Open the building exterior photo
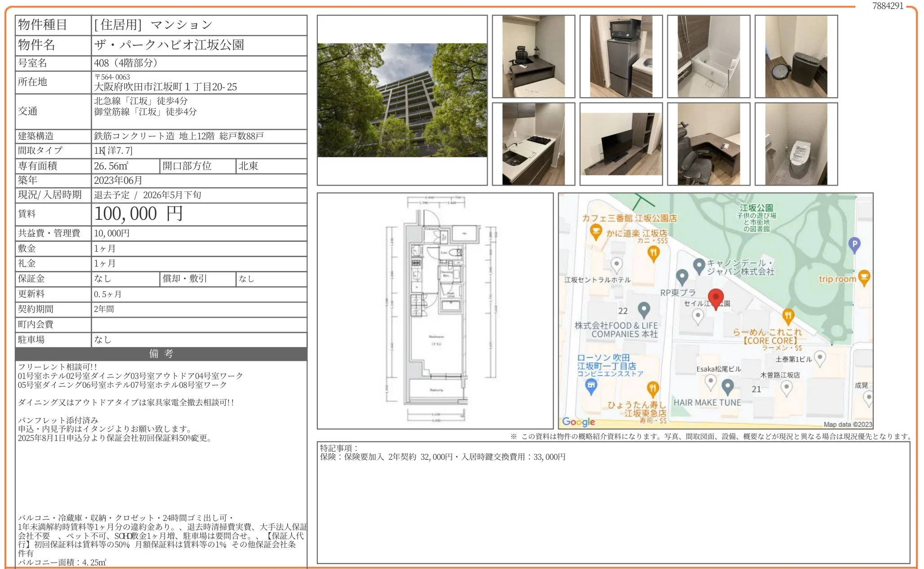The height and width of the screenshot is (569, 924). click(x=402, y=100)
